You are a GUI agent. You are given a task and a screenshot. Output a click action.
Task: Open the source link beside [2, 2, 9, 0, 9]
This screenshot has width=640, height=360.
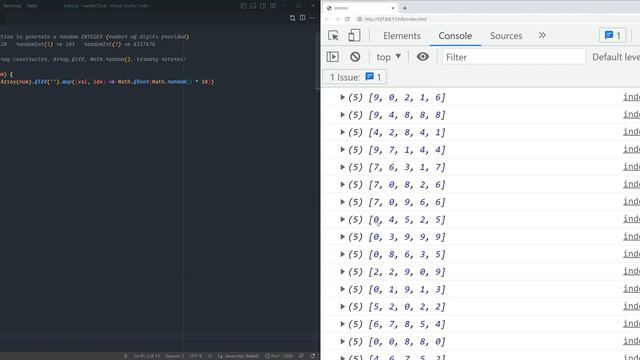(631, 271)
